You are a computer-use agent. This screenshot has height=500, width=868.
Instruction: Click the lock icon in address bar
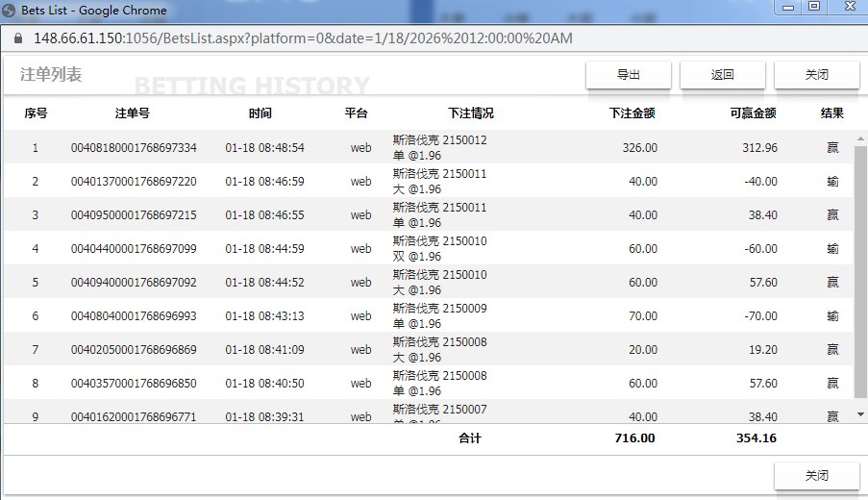point(18,38)
